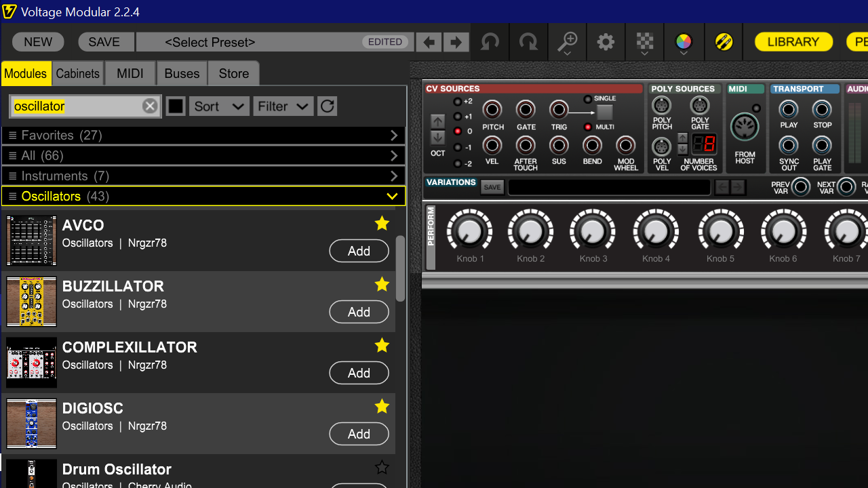
Task: Click the PREV VAR jack
Action: coord(801,187)
